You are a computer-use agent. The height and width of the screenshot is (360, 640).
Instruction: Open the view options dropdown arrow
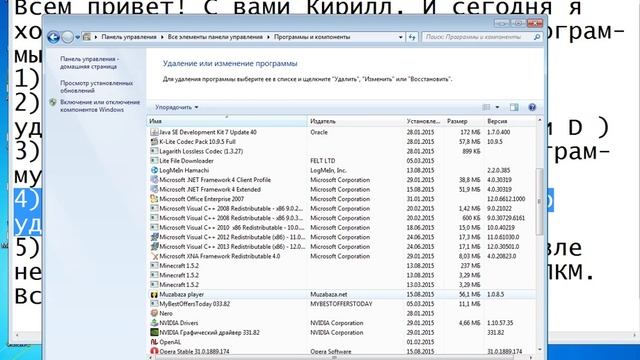coord(497,107)
